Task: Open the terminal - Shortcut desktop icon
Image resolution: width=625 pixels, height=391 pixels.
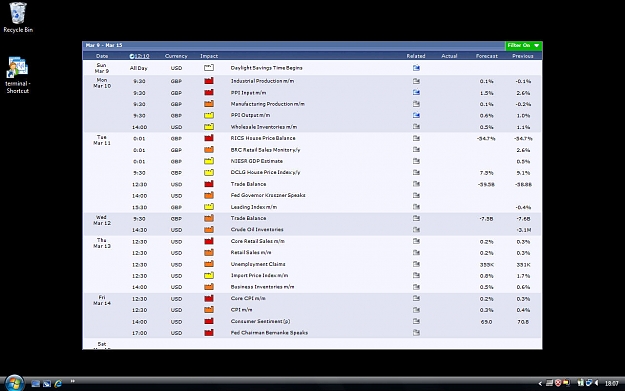Action: click(x=18, y=75)
